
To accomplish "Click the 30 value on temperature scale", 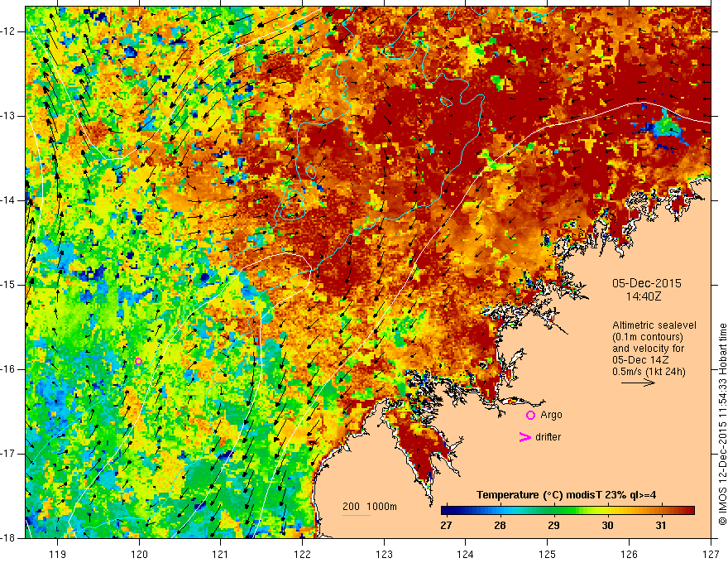I will tap(607, 526).
